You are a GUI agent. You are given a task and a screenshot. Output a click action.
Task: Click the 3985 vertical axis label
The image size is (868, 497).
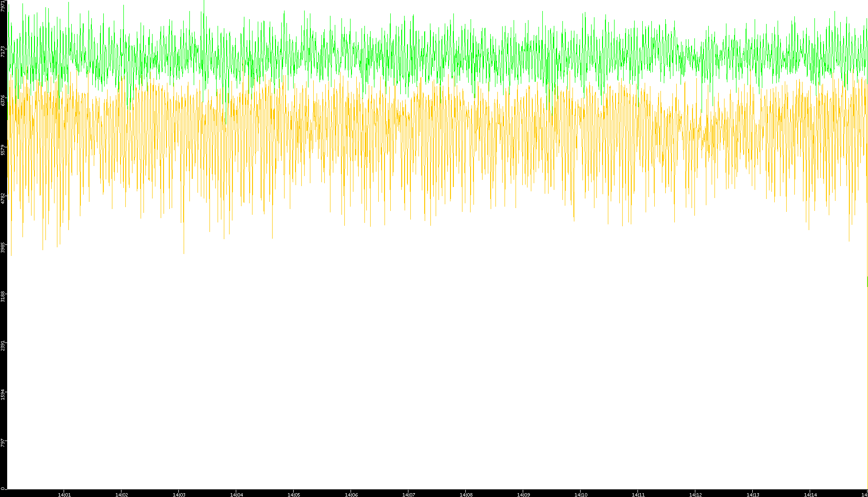click(3, 247)
